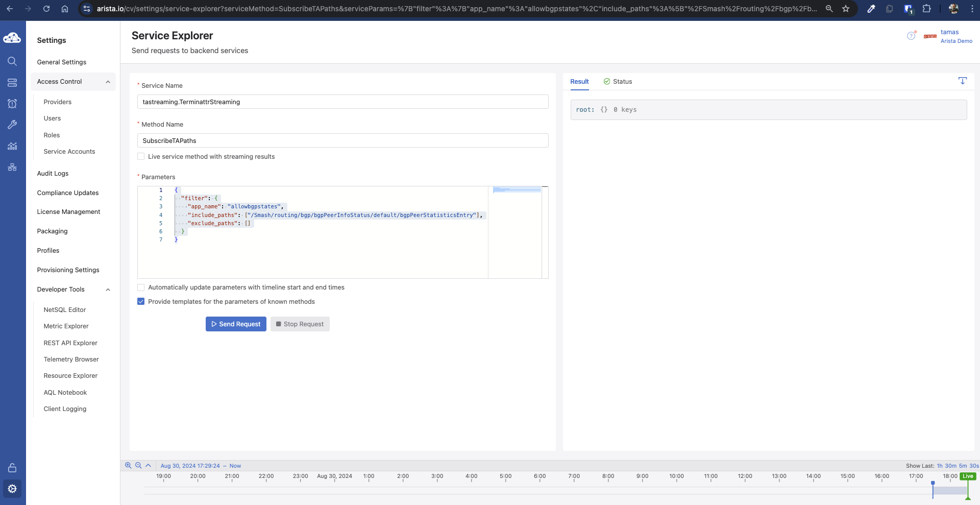Open Client Logging
980x505 pixels.
point(65,409)
